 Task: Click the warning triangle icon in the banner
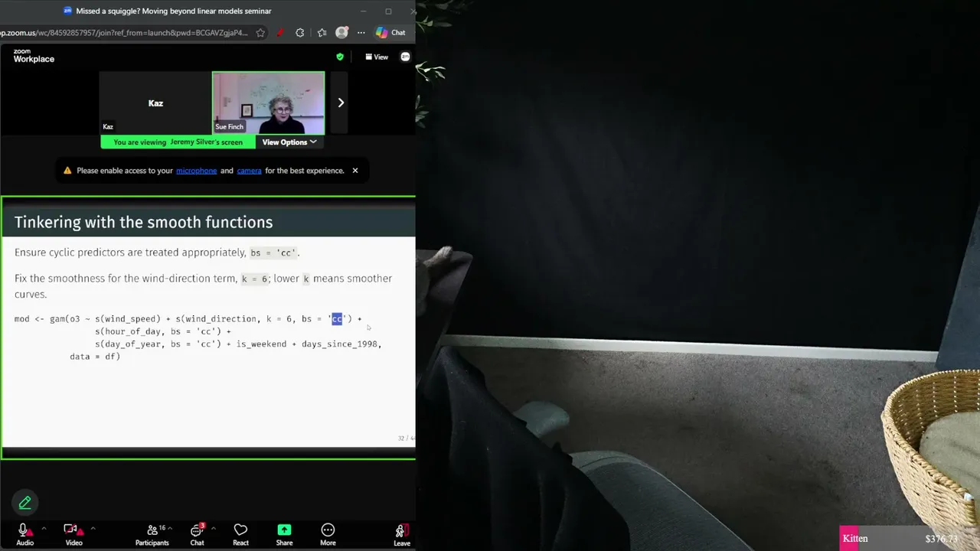tap(67, 171)
